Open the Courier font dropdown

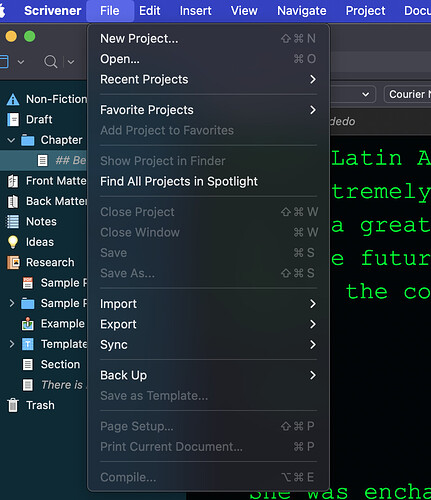408,94
